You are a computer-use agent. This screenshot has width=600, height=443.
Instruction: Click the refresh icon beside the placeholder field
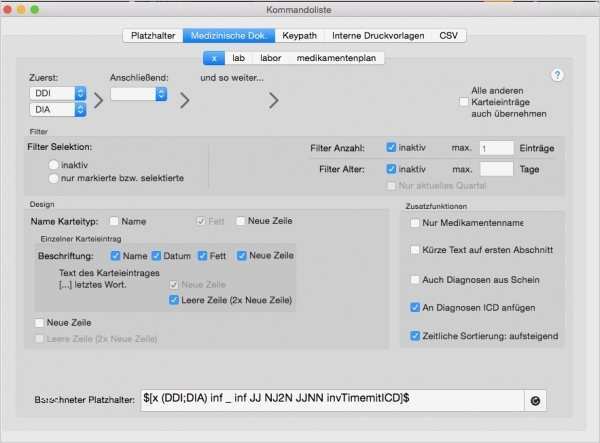click(535, 401)
